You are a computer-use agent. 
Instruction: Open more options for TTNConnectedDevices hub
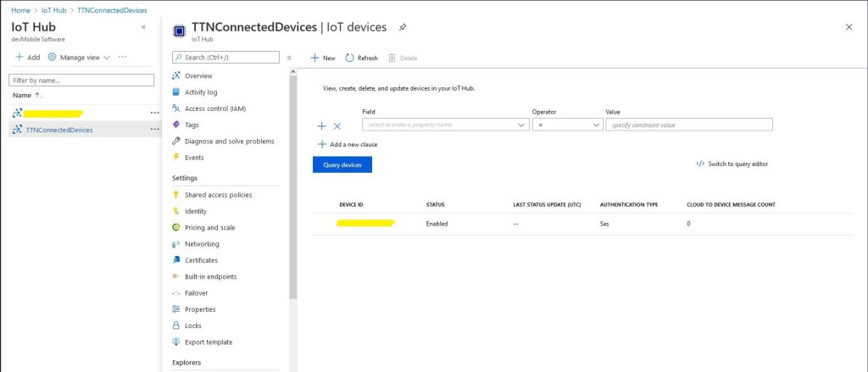154,130
